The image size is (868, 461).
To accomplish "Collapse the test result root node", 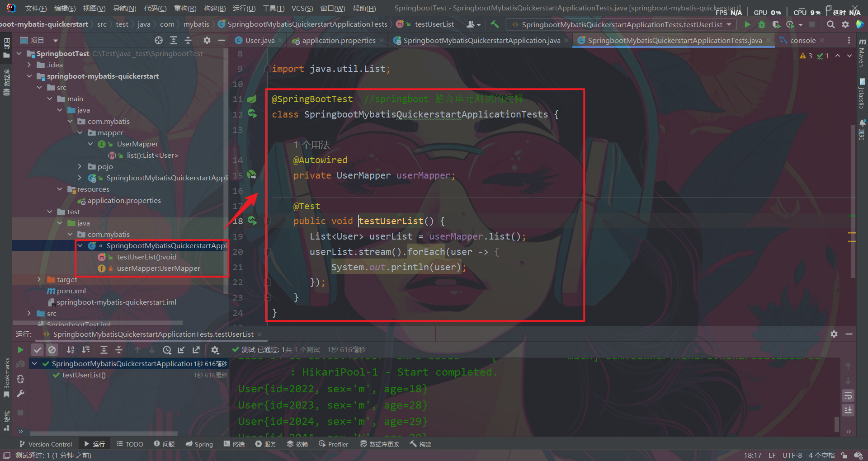I will coord(34,363).
